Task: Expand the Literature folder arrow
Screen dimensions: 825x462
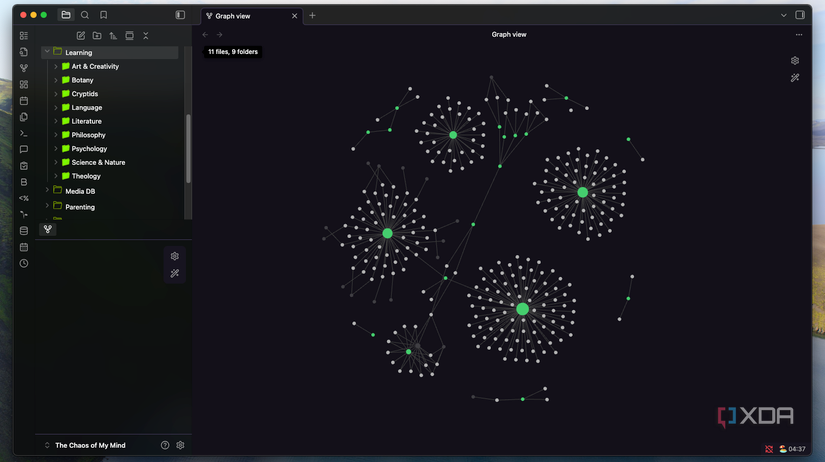Action: point(56,121)
